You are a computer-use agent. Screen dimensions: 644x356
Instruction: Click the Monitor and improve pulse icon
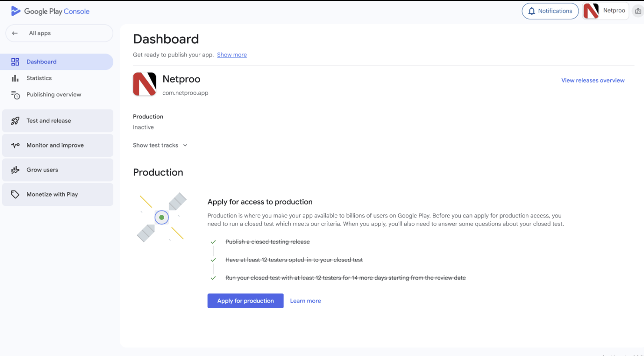pos(15,145)
